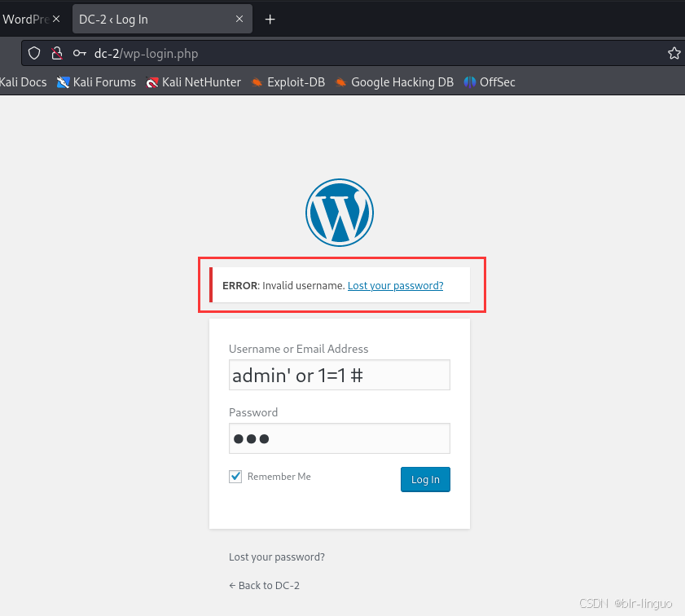Go back via Back to DC-2 link
Image resolution: width=685 pixels, height=616 pixels.
coord(264,585)
